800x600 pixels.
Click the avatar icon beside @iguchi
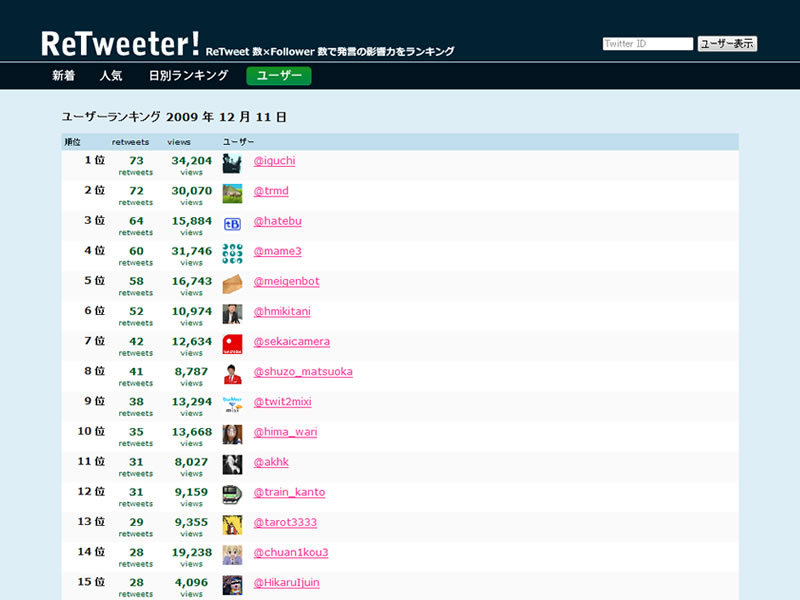[x=232, y=164]
